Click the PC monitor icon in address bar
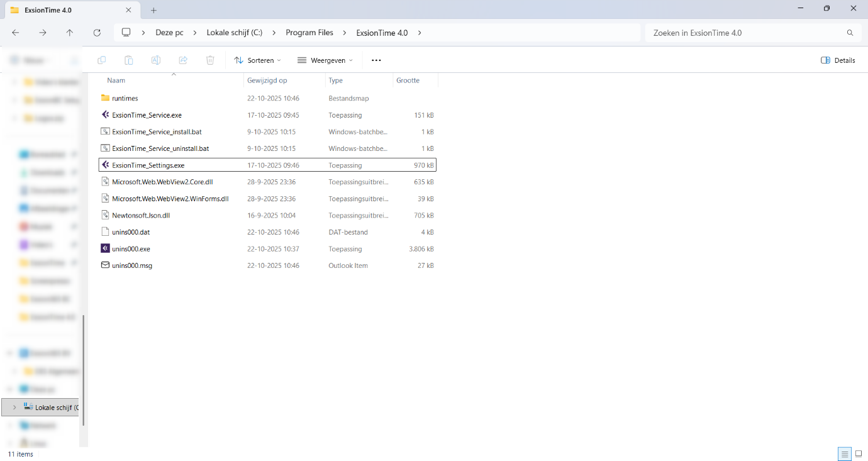 coord(126,33)
